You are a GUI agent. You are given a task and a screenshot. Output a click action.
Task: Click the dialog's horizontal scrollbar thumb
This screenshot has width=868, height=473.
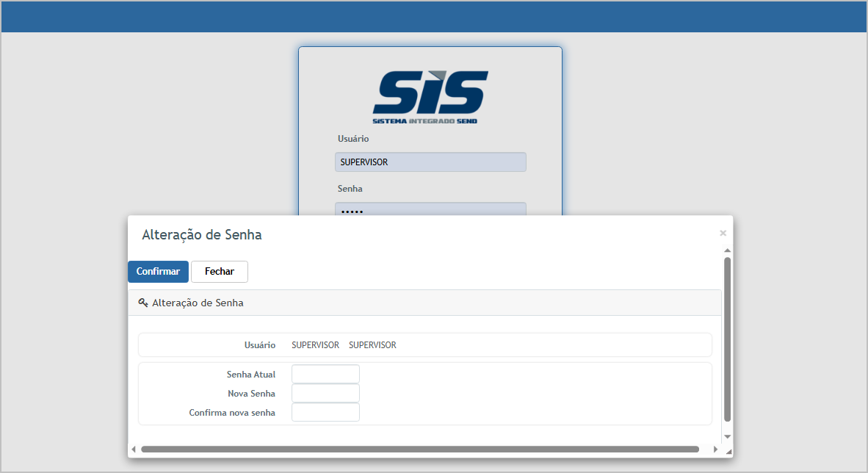[419, 449]
